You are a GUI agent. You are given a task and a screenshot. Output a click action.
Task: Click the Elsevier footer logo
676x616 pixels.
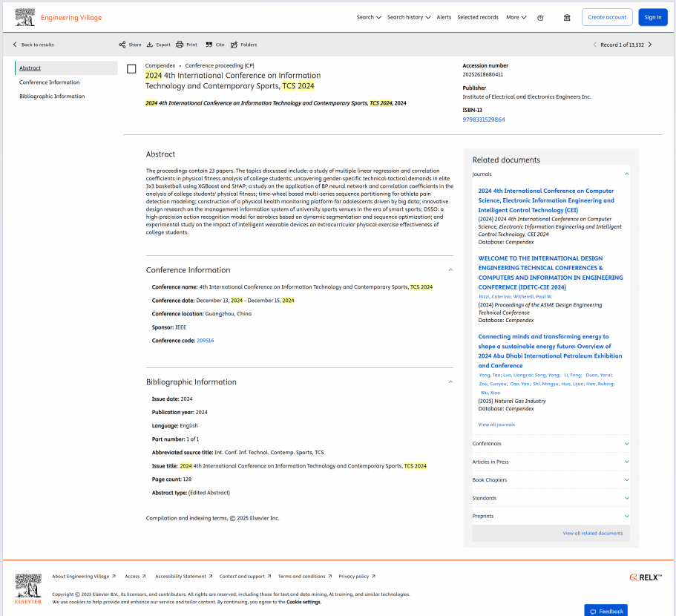click(x=28, y=589)
